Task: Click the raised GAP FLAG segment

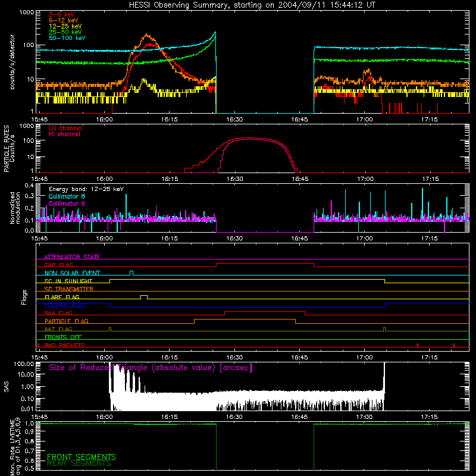Action: [x=265, y=264]
